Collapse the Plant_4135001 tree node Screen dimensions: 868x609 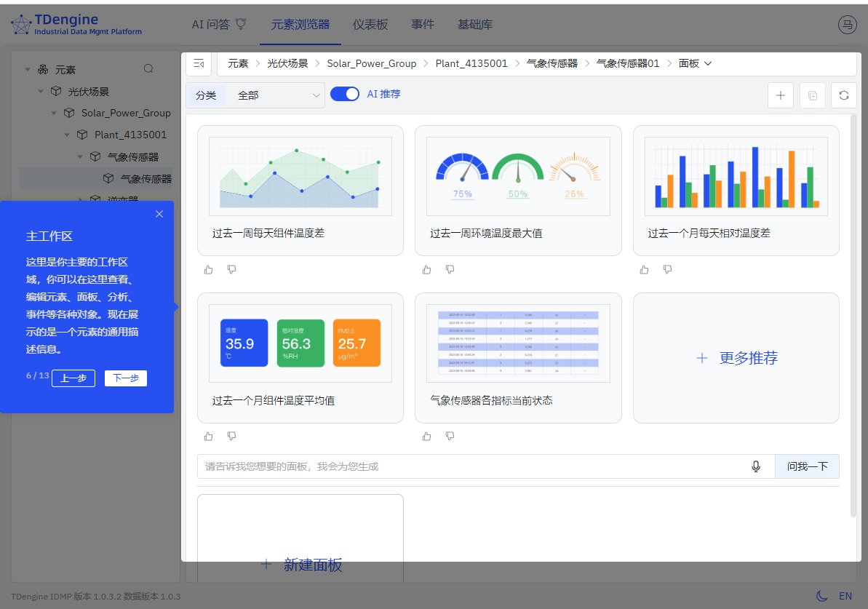click(x=67, y=135)
